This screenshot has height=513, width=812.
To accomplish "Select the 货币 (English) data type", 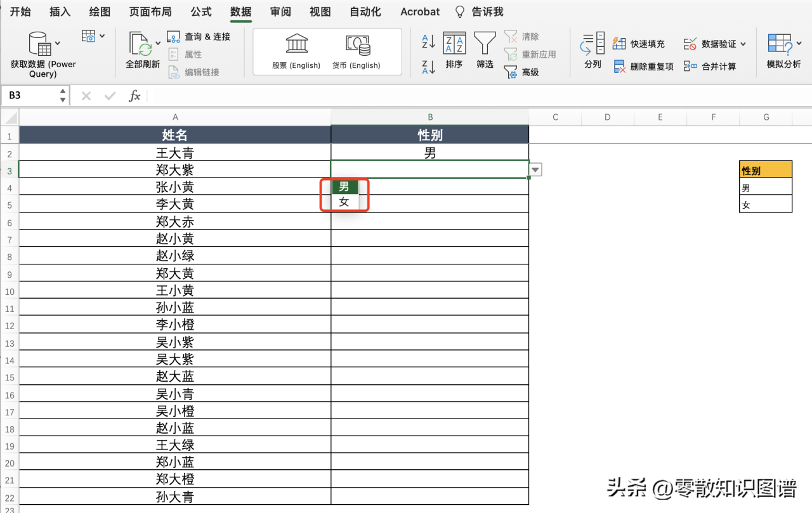I will tap(357, 52).
